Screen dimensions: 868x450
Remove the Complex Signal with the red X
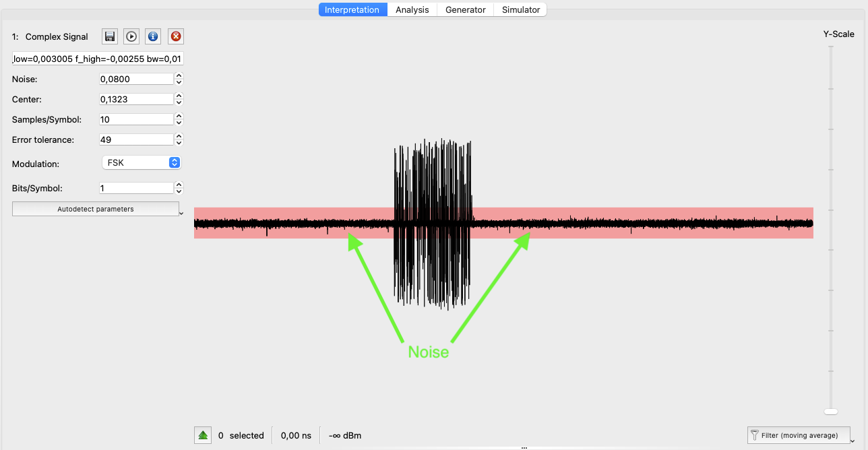coord(175,36)
